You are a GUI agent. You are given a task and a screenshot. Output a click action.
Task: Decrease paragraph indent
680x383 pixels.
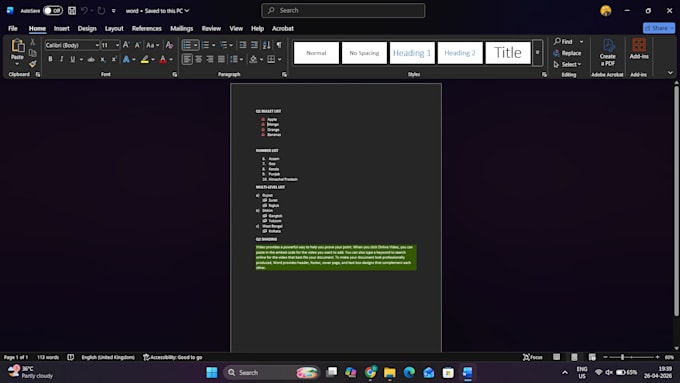click(243, 45)
